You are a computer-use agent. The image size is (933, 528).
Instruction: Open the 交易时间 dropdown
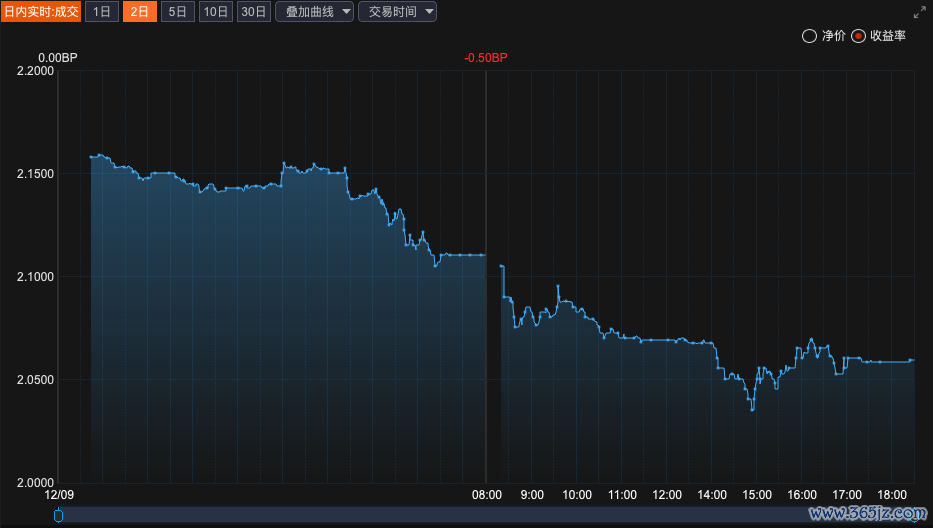pos(397,11)
